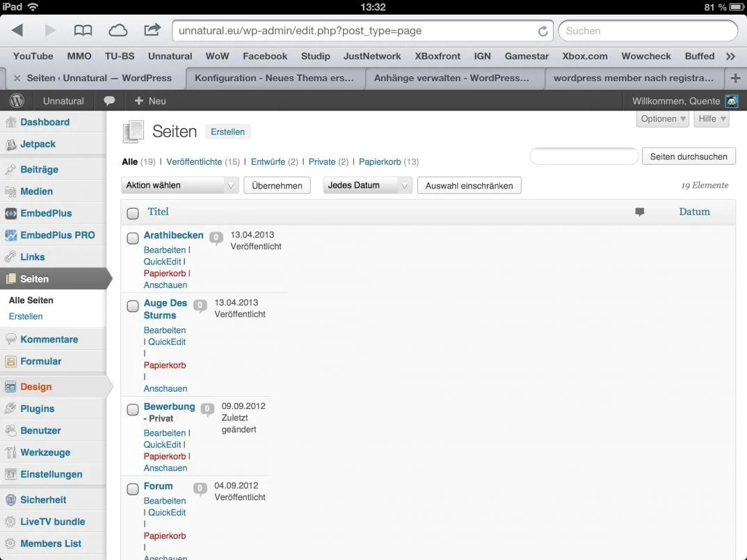The image size is (747, 560).
Task: Sort by comments column bubble icon
Action: coord(639,211)
